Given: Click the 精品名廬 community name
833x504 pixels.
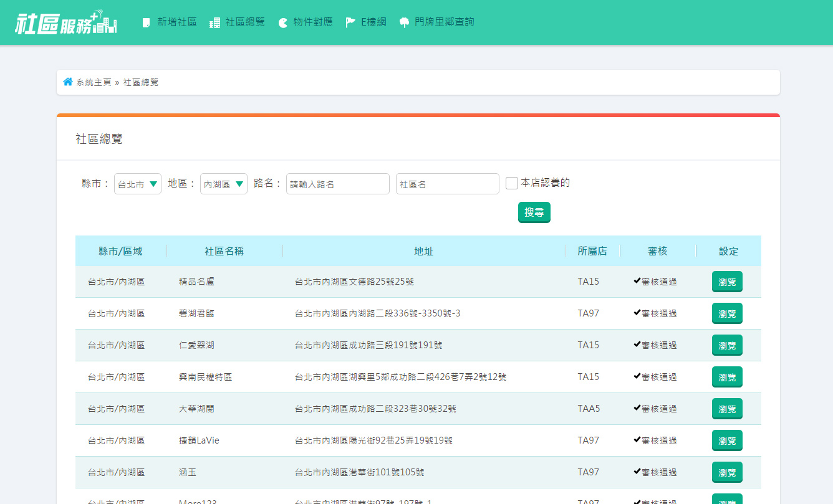Looking at the screenshot, I should point(196,282).
